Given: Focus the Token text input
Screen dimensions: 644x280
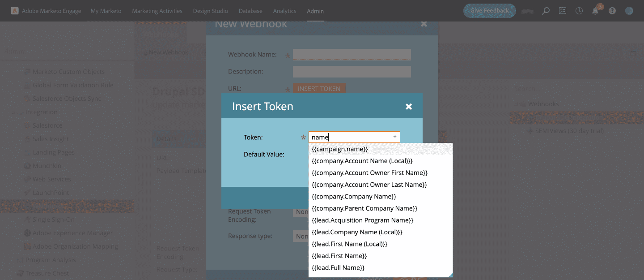Looking at the screenshot, I should coord(349,137).
